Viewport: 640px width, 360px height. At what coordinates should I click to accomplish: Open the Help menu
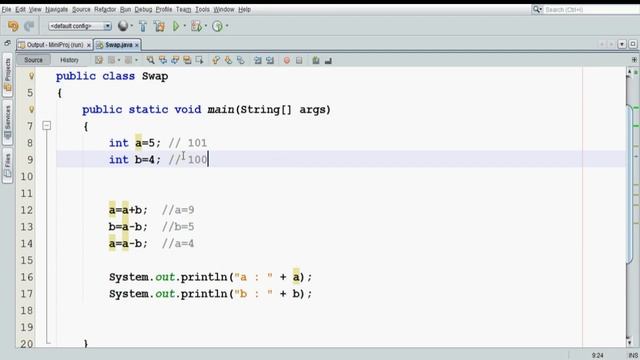(x=244, y=9)
